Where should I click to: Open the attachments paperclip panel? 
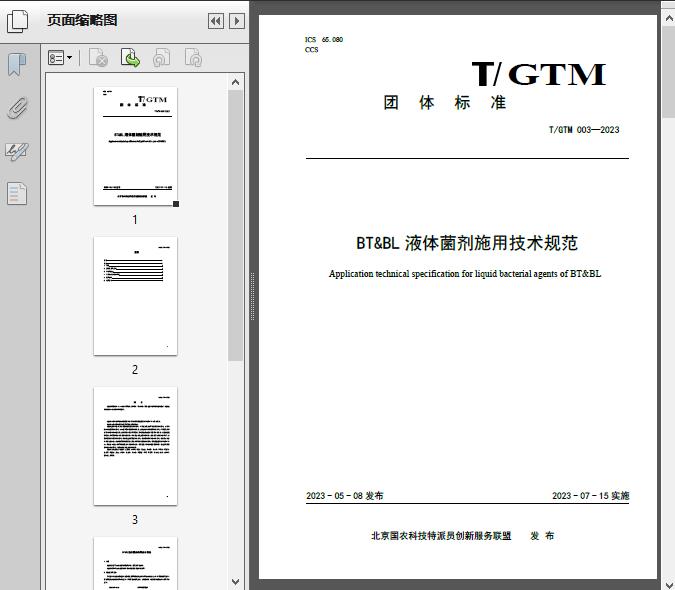[17, 108]
